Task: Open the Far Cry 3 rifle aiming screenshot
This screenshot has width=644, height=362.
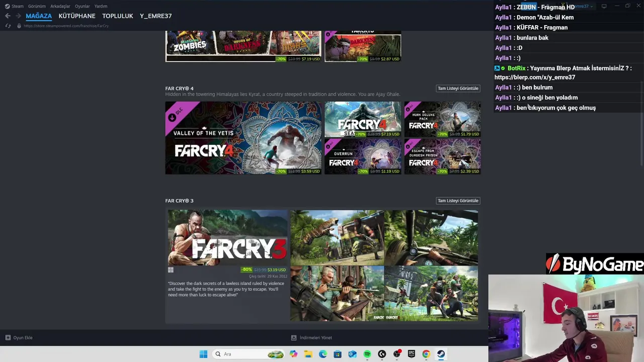Action: click(x=337, y=294)
